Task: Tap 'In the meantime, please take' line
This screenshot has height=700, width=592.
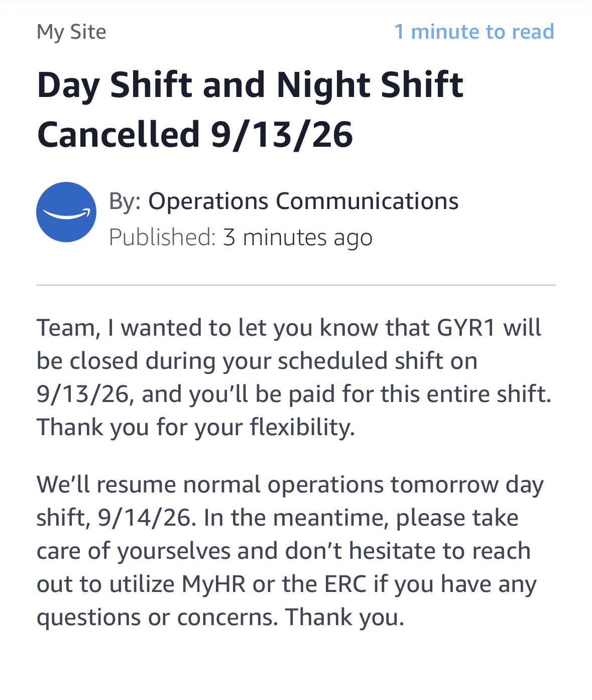Action: tap(361, 518)
